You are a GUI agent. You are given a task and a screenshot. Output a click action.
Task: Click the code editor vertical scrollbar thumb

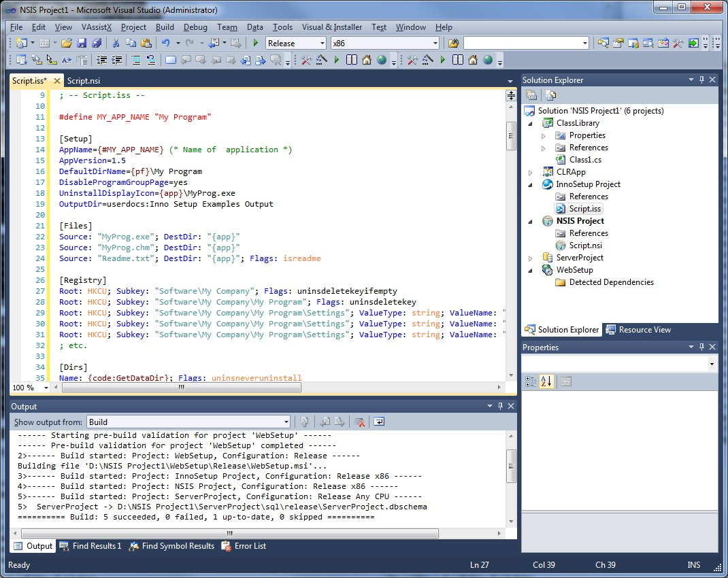point(511,136)
